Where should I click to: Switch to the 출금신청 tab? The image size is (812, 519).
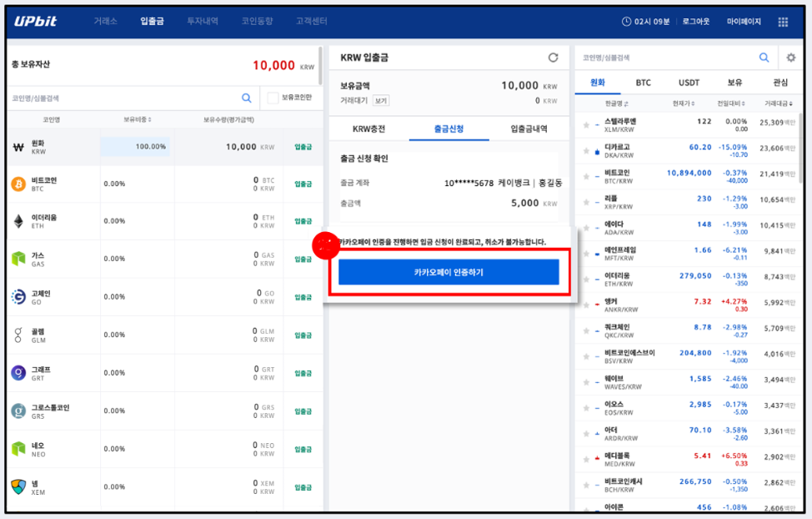pos(449,128)
